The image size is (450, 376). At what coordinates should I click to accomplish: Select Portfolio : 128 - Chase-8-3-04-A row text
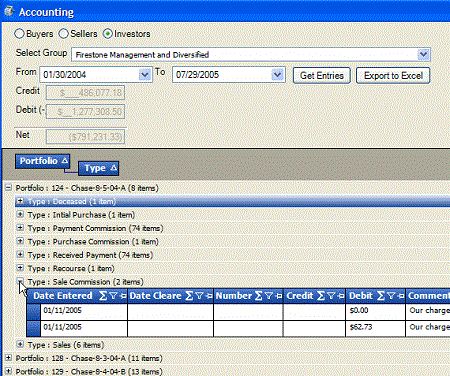pyautogui.click(x=89, y=358)
